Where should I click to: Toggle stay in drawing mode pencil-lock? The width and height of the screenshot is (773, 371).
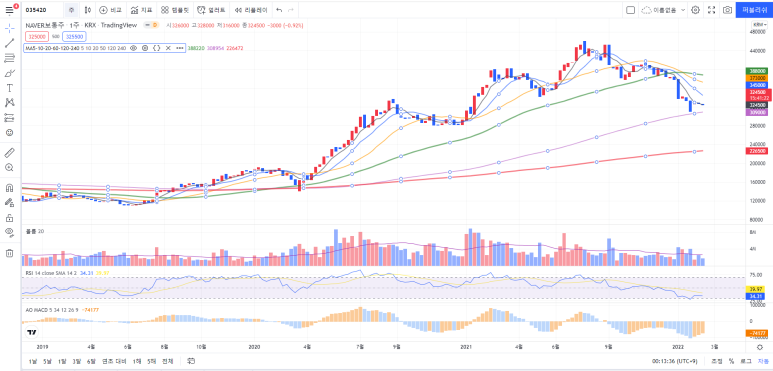pyautogui.click(x=9, y=202)
